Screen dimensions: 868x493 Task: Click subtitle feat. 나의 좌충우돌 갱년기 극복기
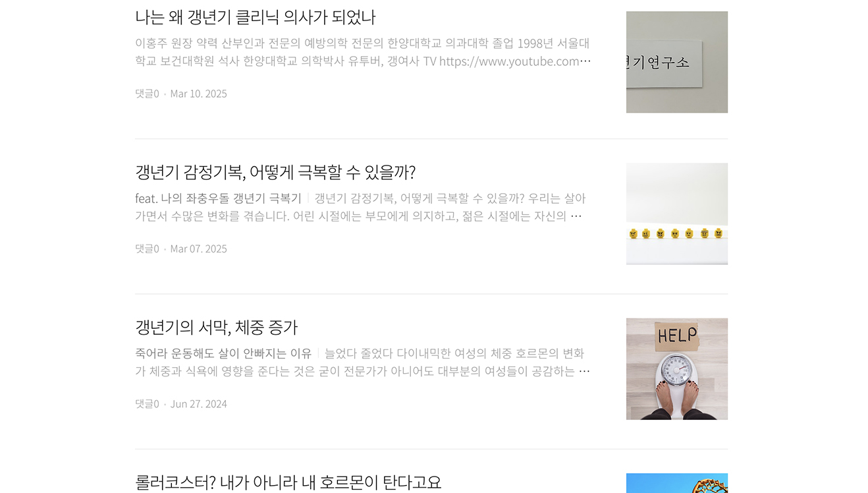click(x=218, y=198)
